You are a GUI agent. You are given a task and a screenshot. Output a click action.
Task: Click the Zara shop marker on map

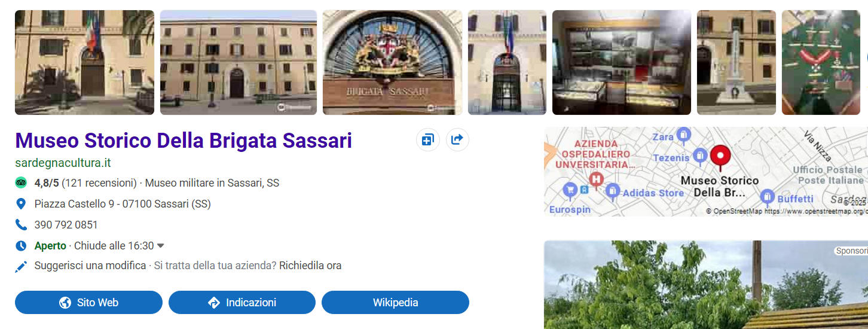coord(684,135)
